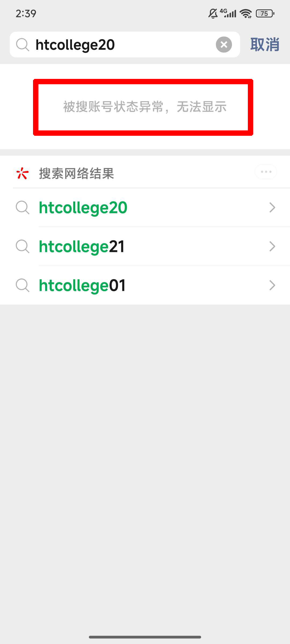Tap the 搜索网络结果 header label
The image size is (290, 644).
coord(77,173)
